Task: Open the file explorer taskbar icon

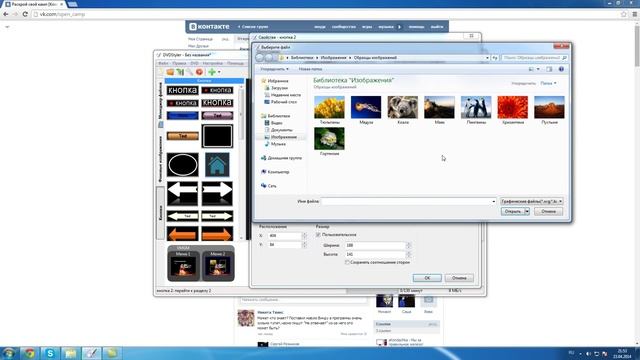Action: (x=70, y=353)
